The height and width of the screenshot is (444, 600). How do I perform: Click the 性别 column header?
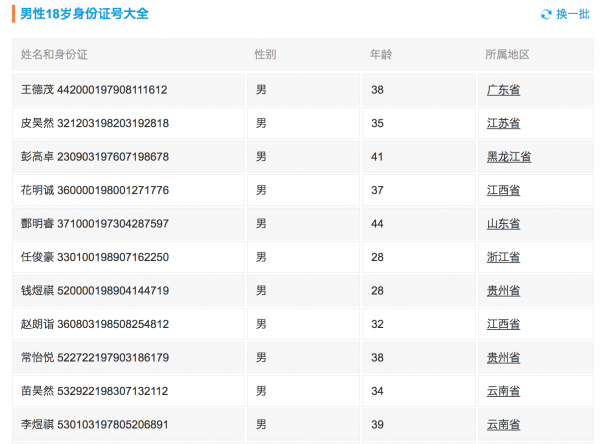coord(265,54)
